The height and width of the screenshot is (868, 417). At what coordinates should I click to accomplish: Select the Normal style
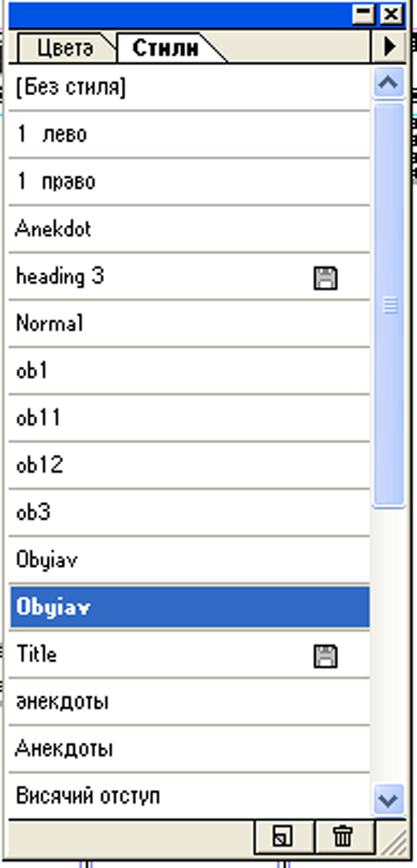pos(190,324)
